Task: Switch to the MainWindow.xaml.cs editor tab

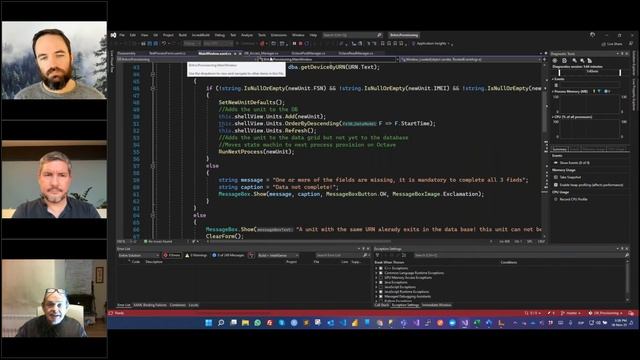Action: coord(215,53)
